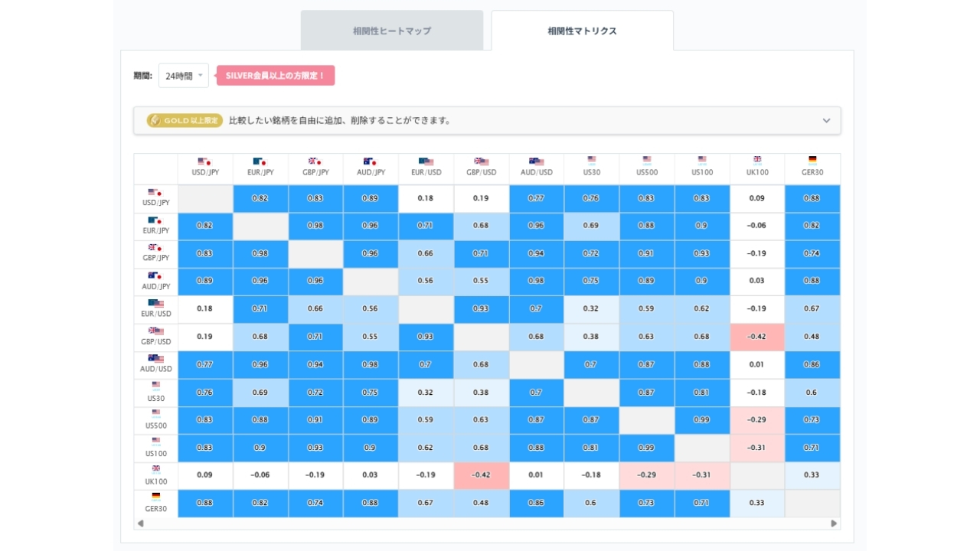Switch to the 相関性ヒートマップ tab
The image size is (980, 551).
392,31
